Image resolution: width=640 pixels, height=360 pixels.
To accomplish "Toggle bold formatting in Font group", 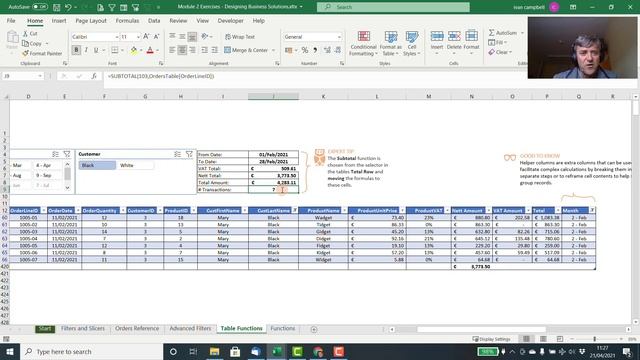I will 76,50.
